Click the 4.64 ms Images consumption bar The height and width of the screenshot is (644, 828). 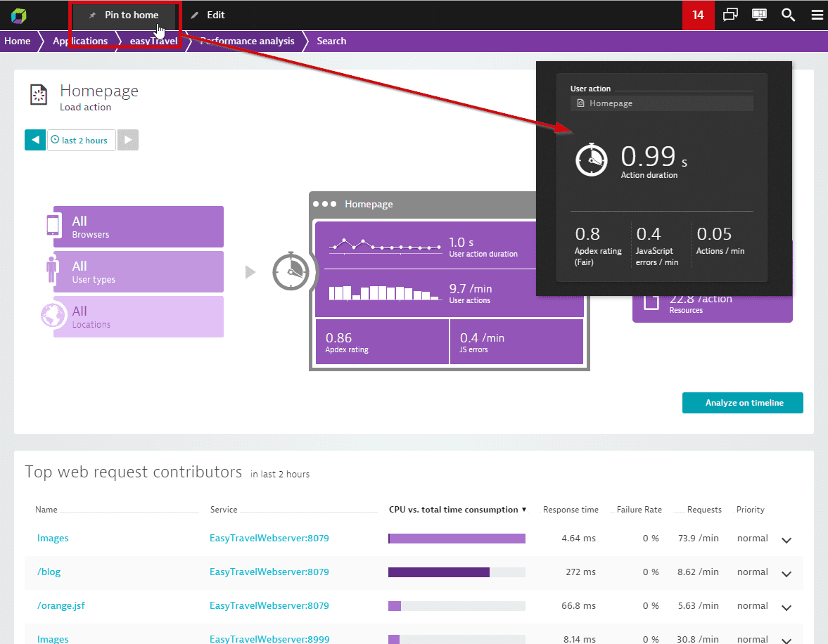pyautogui.click(x=457, y=539)
